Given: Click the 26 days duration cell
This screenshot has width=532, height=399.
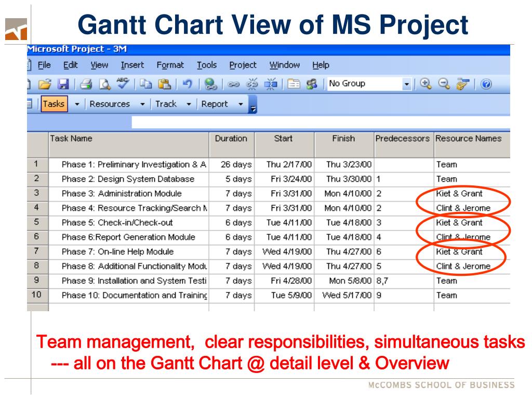Looking at the screenshot, I should pos(232,165).
